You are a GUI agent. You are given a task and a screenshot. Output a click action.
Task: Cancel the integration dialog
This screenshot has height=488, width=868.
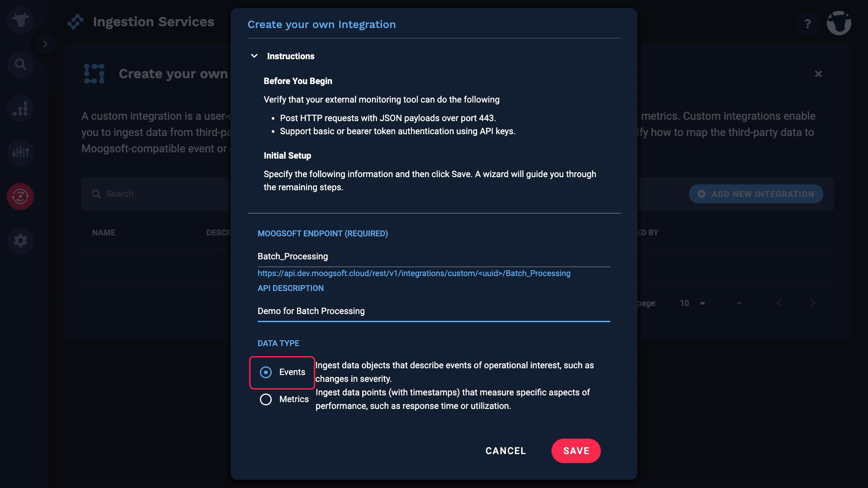[x=505, y=451]
